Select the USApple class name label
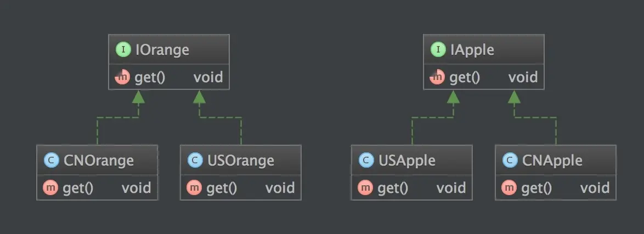Viewport: 644px width, 234px height. 406,161
